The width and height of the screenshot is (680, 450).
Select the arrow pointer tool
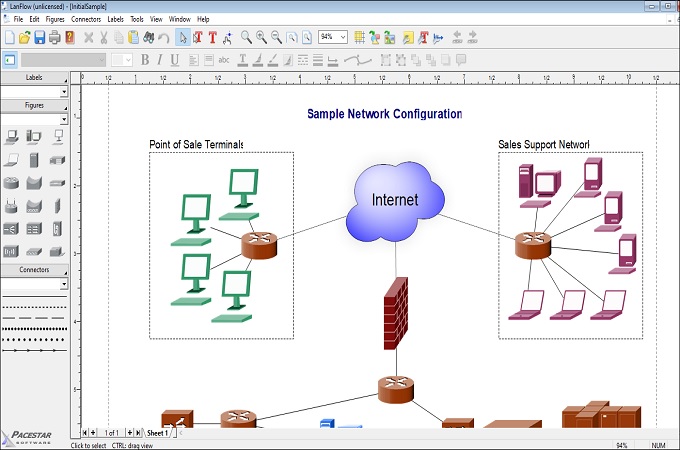tap(182, 38)
